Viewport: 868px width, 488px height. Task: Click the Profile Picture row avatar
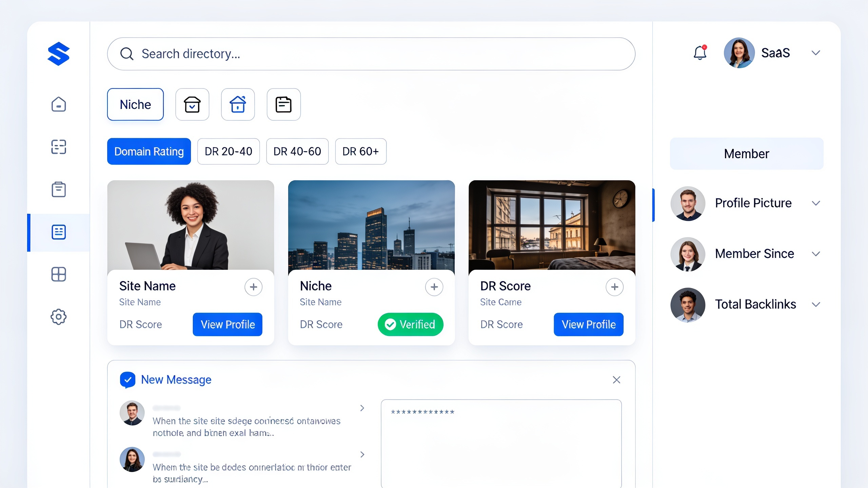pos(688,204)
